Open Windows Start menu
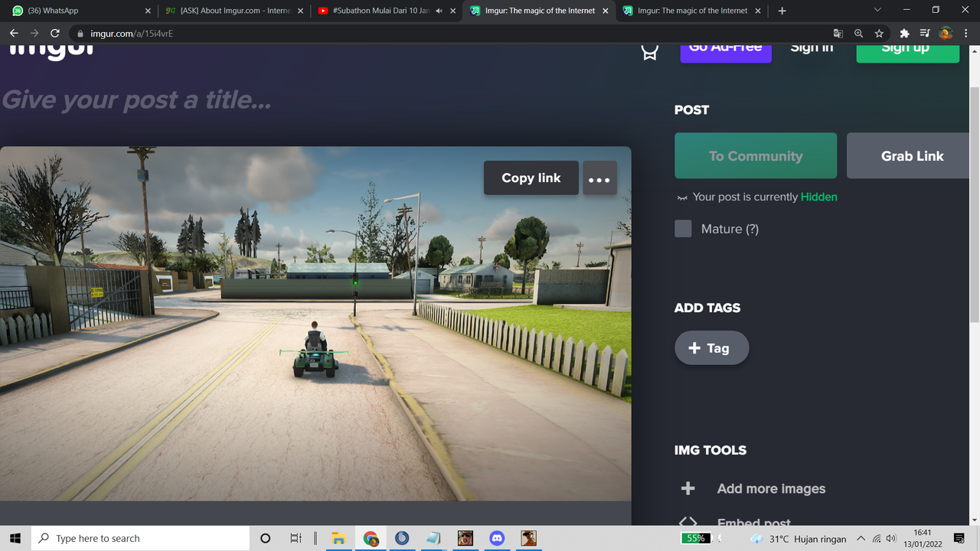This screenshot has height=551, width=980. [15, 538]
